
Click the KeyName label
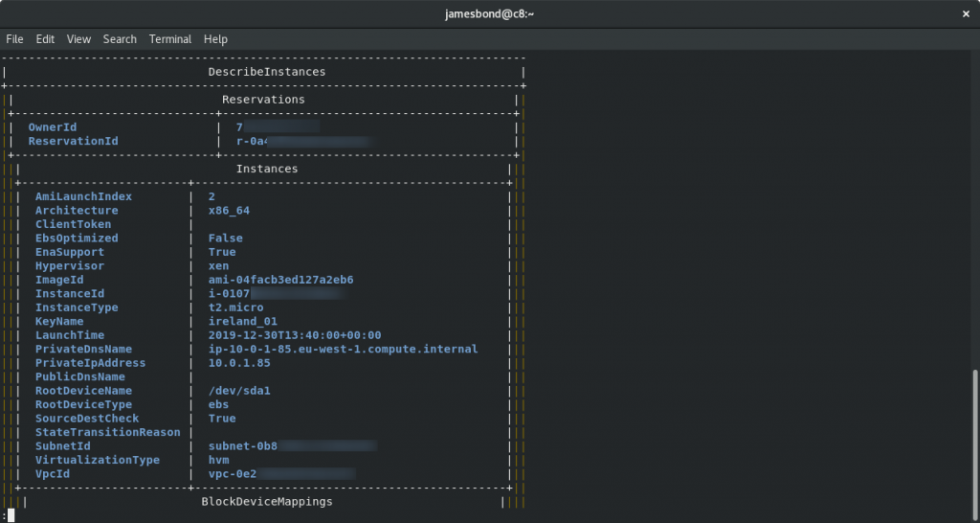(59, 321)
